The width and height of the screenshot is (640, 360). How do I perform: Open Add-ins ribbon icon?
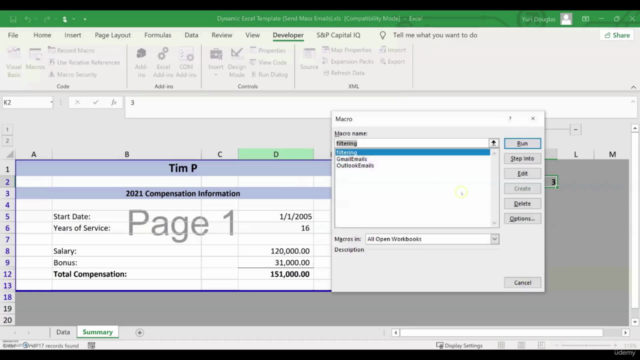pyautogui.click(x=141, y=62)
